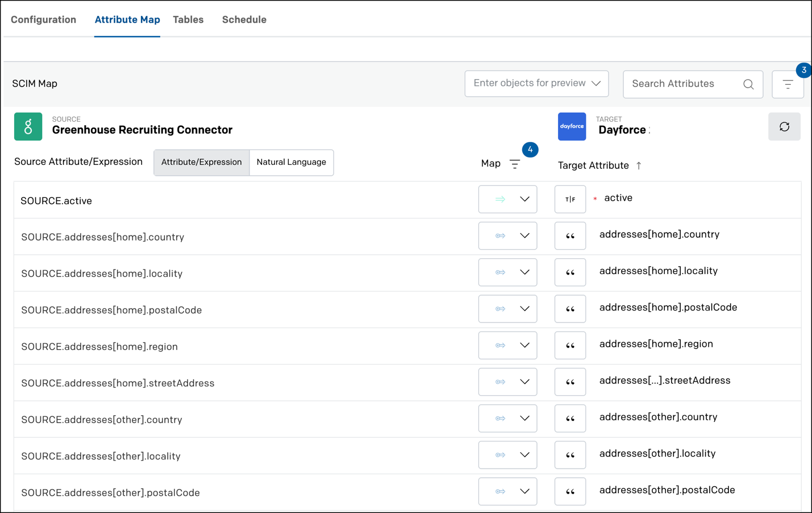The width and height of the screenshot is (812, 513).
Task: Edit the SOURCE.addresses[home].region expression
Action: point(99,346)
